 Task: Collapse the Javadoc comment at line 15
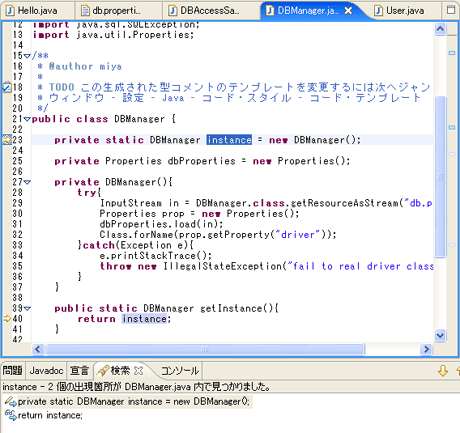(27, 56)
